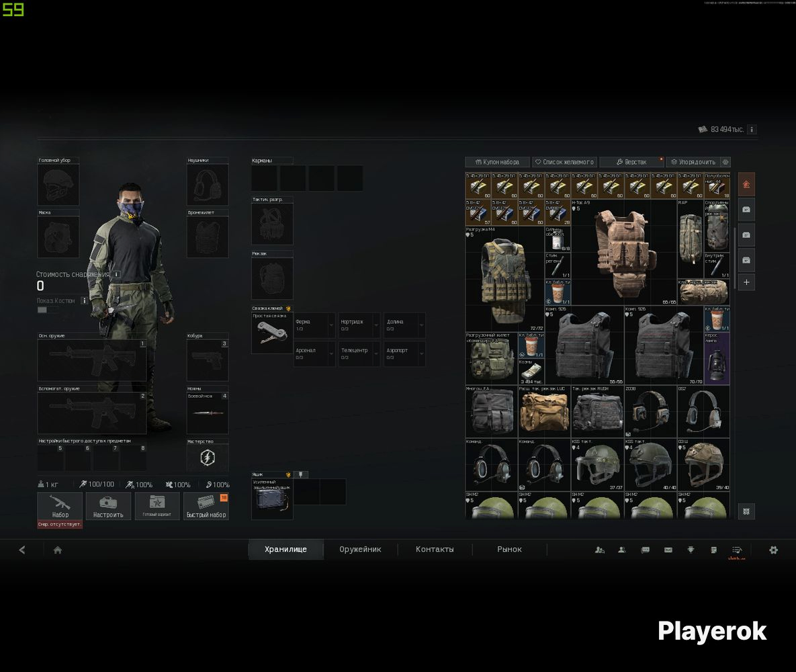This screenshot has width=796, height=672.
Task: Select the Керос. лампа lantern item
Action: pos(716,359)
